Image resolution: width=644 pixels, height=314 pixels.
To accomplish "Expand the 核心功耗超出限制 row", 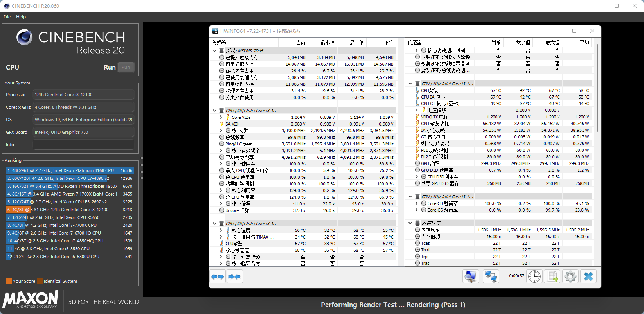I will [417, 50].
